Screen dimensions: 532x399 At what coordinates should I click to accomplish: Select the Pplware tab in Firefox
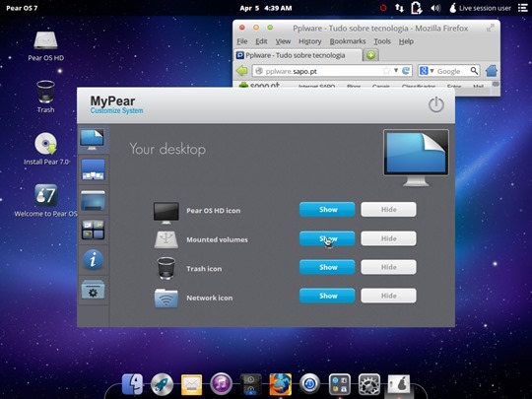coord(298,55)
